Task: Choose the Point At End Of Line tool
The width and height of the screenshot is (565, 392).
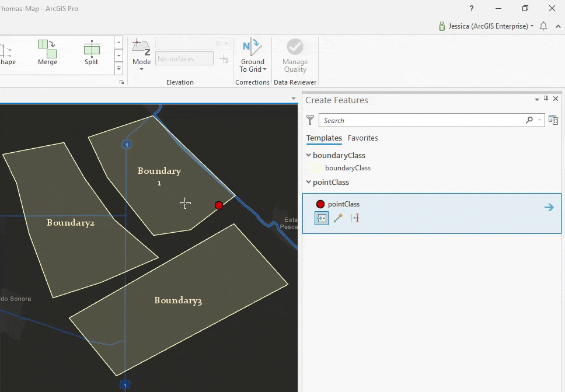Action: (x=338, y=218)
